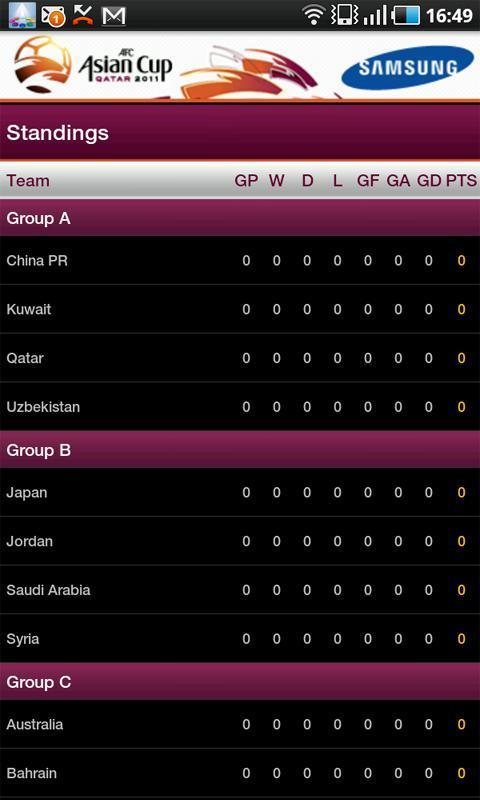Select the Group A header

click(240, 218)
